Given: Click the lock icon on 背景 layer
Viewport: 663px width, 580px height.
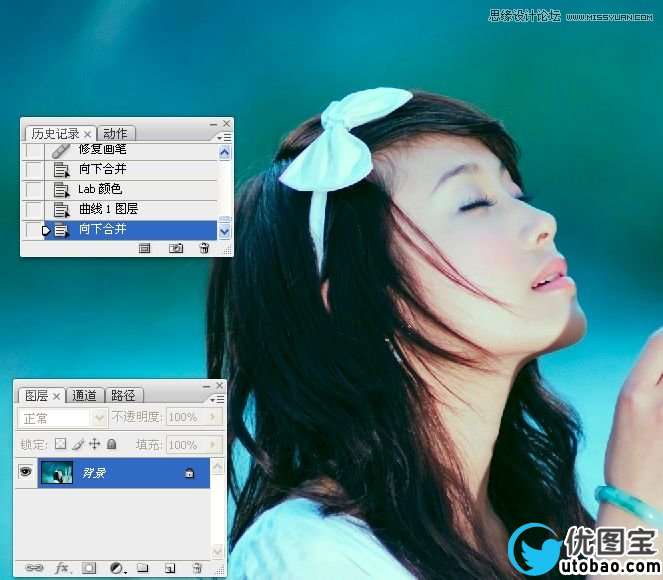Looking at the screenshot, I should point(189,473).
